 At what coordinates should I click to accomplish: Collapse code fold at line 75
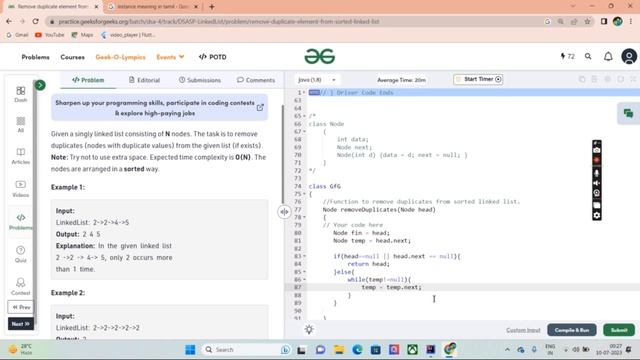(305, 194)
